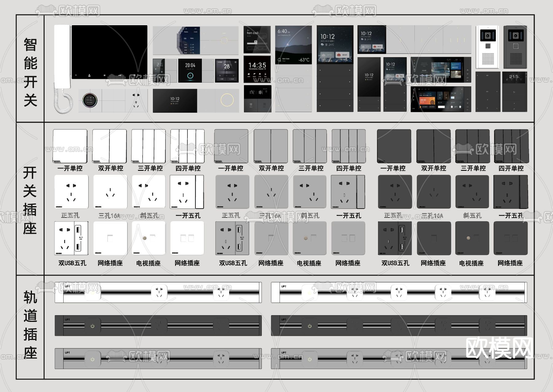Select the white doorbell camera intercom panel

488,47
